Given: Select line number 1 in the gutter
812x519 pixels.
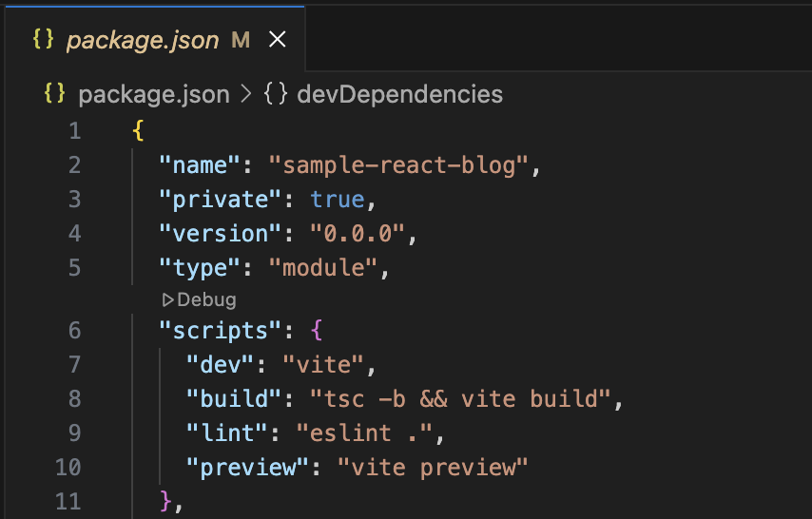Looking at the screenshot, I should pos(75,131).
